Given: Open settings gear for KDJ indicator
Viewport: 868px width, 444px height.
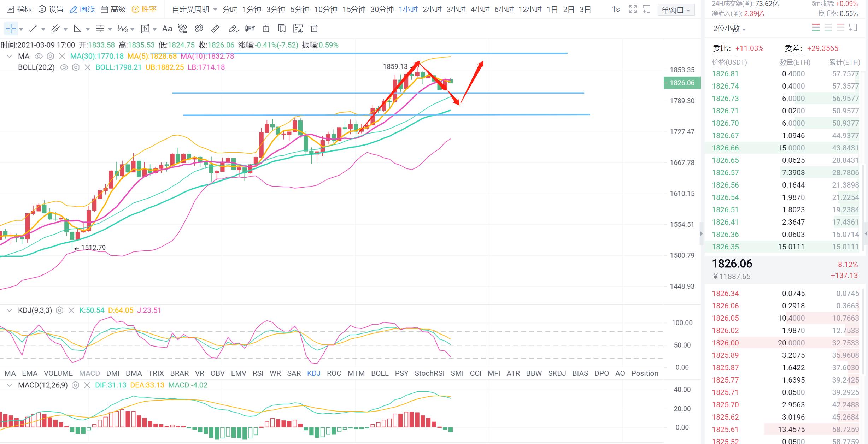Looking at the screenshot, I should [x=60, y=310].
